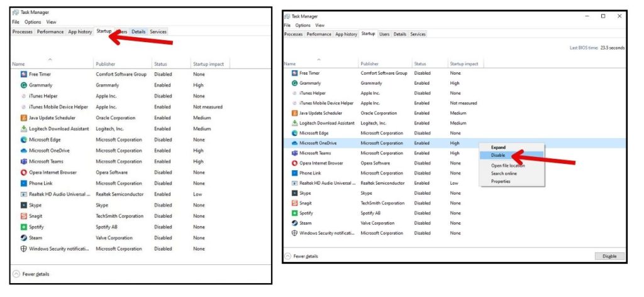Viewport: 644px width, 297px height.
Task: Click Opera Internet Browser icon in left window
Action: [x=24, y=172]
